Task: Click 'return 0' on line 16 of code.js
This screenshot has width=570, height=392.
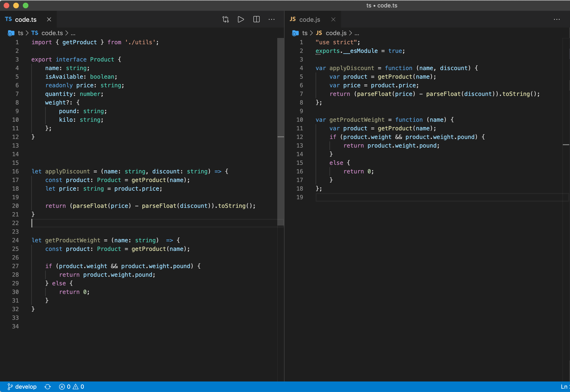Action: 357,171
